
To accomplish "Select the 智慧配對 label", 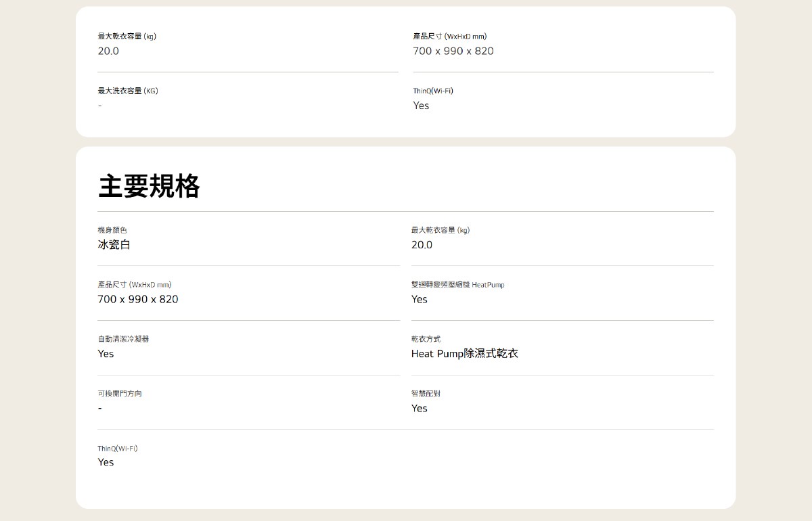I will point(426,394).
